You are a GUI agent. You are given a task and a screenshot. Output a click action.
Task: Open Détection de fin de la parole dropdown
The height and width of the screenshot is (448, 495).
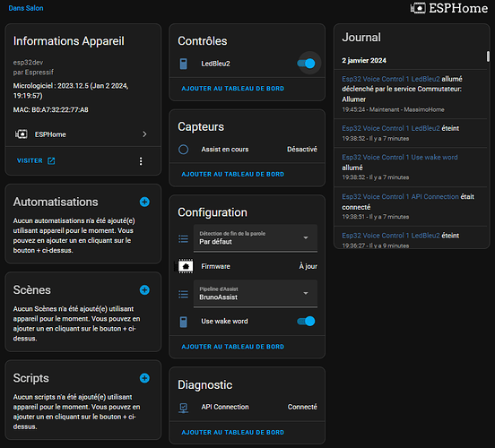coord(256,237)
